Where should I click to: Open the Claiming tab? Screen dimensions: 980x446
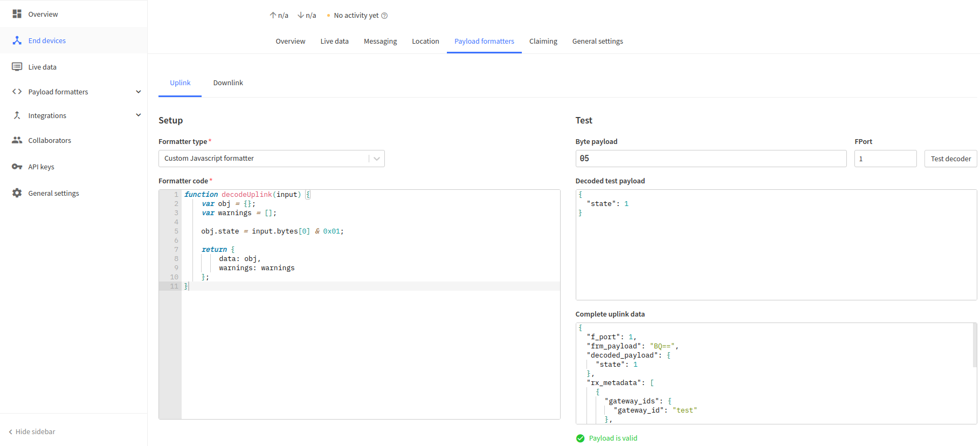point(543,42)
